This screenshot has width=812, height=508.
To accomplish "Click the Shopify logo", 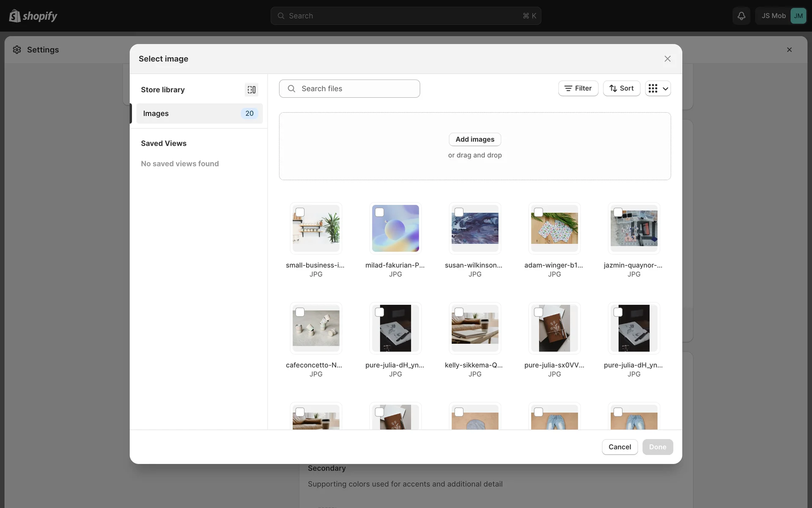I will click(x=33, y=16).
